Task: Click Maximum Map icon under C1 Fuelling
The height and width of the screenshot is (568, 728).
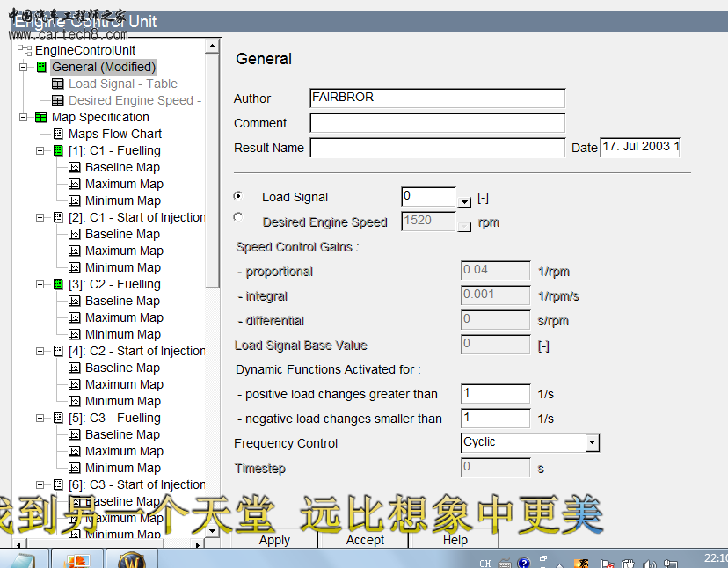Action: click(x=74, y=185)
